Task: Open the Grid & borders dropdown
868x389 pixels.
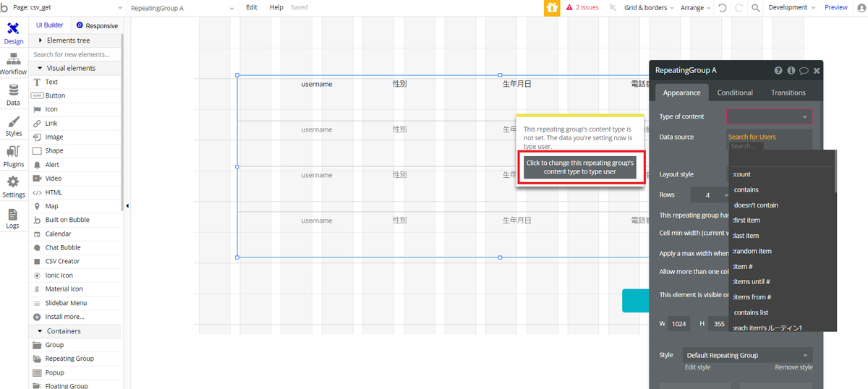Action: 649,7
